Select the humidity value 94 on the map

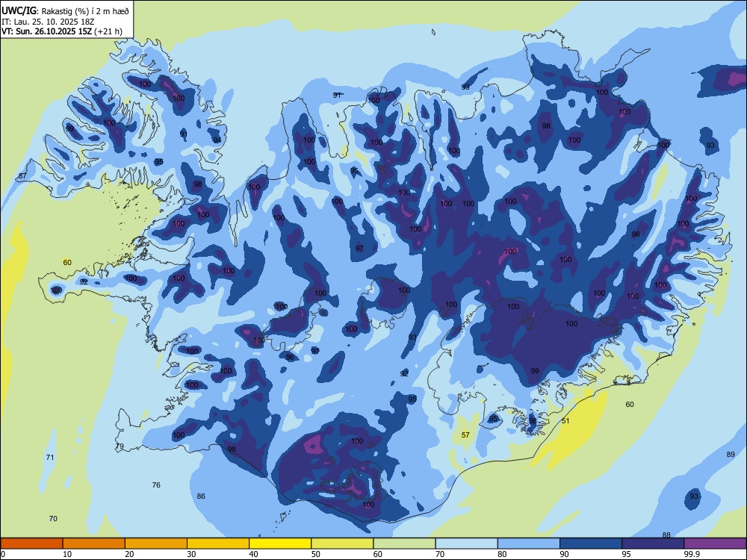click(217, 140)
